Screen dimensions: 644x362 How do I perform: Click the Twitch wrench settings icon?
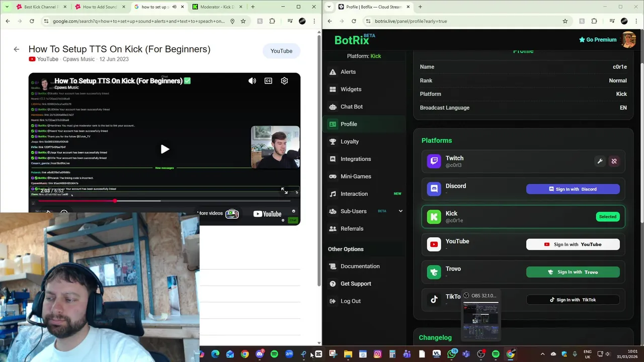coord(600,161)
